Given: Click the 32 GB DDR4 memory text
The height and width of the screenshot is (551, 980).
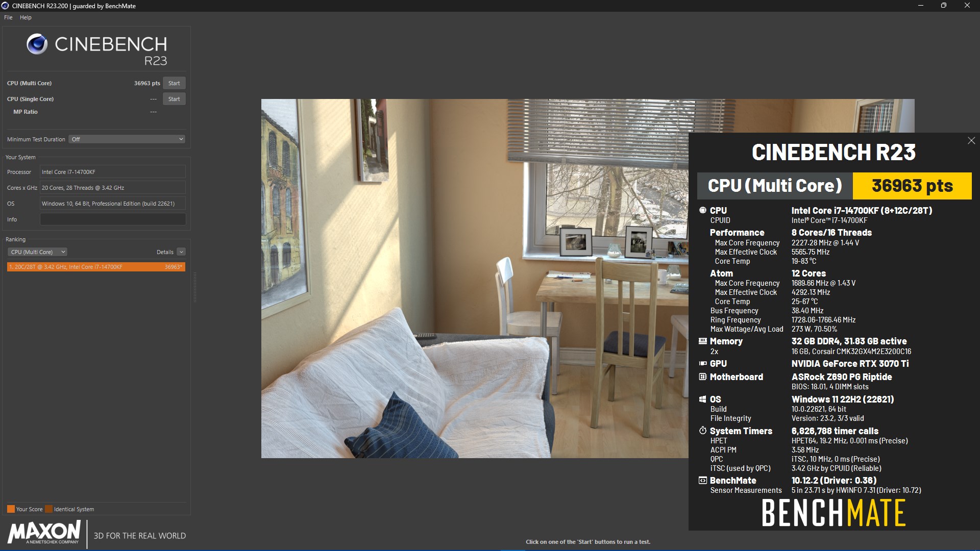Looking at the screenshot, I should pos(849,341).
